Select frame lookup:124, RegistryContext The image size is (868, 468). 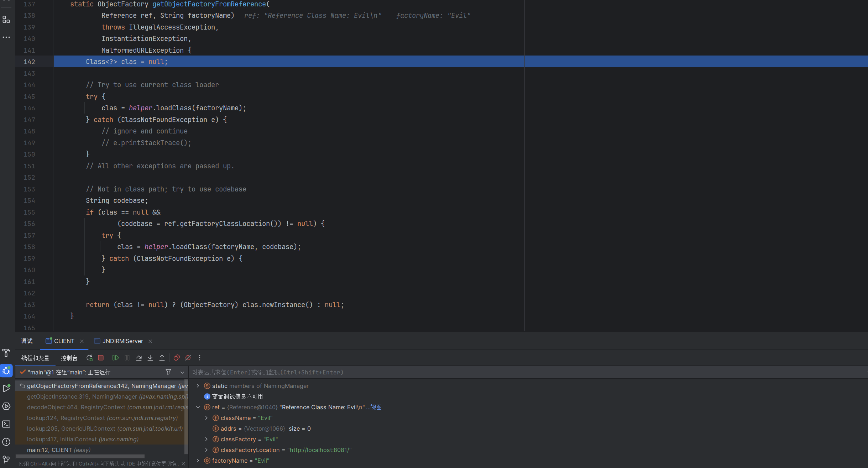[x=102, y=418]
